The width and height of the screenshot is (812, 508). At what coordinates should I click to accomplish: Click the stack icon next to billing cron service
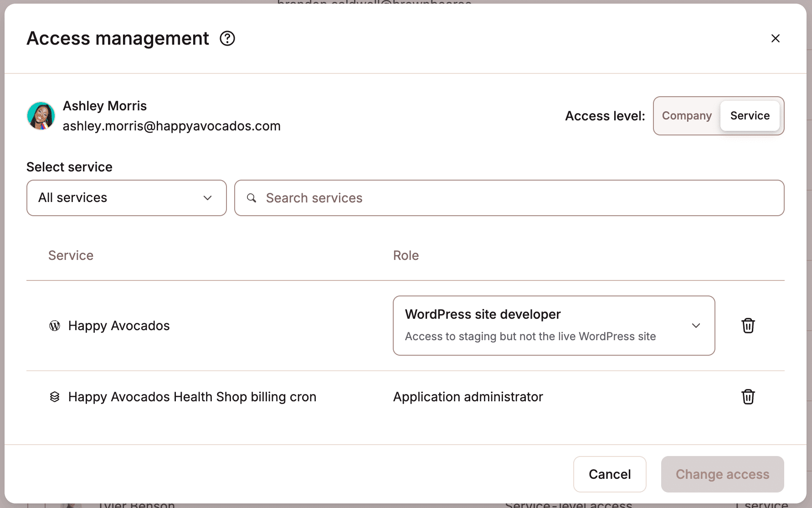click(54, 397)
